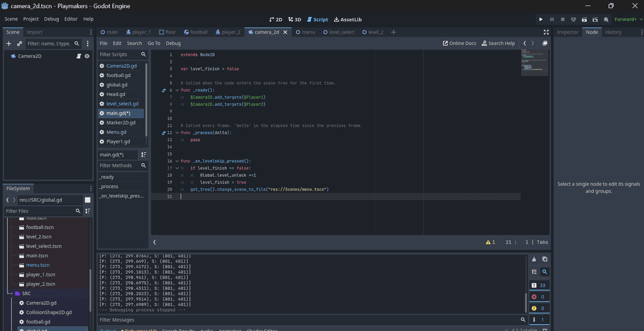Open the Debug menu in the top menu bar
644x331 pixels.
point(51,19)
